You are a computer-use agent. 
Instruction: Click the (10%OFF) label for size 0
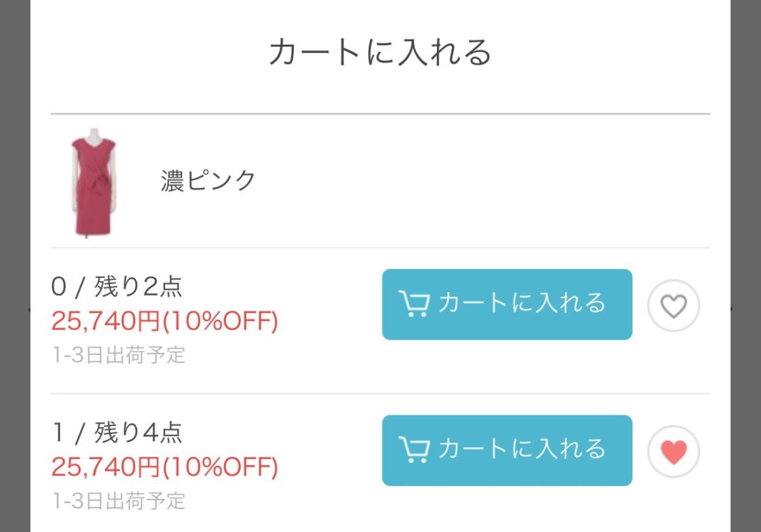coord(220,321)
